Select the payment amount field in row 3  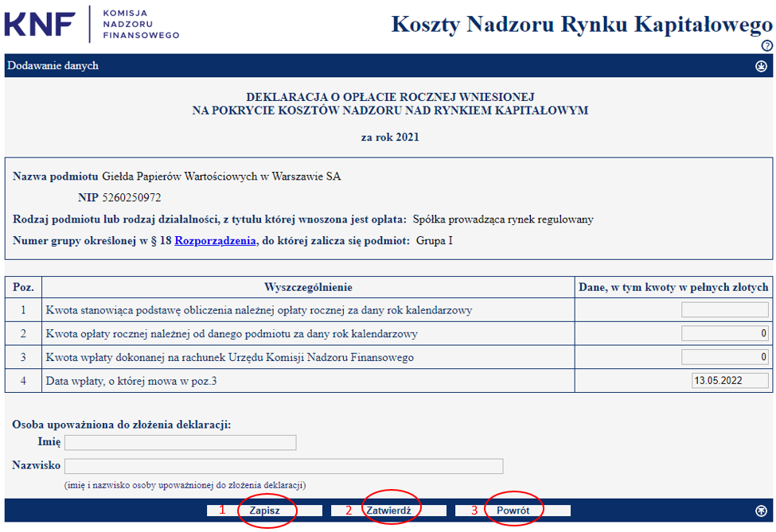point(724,357)
